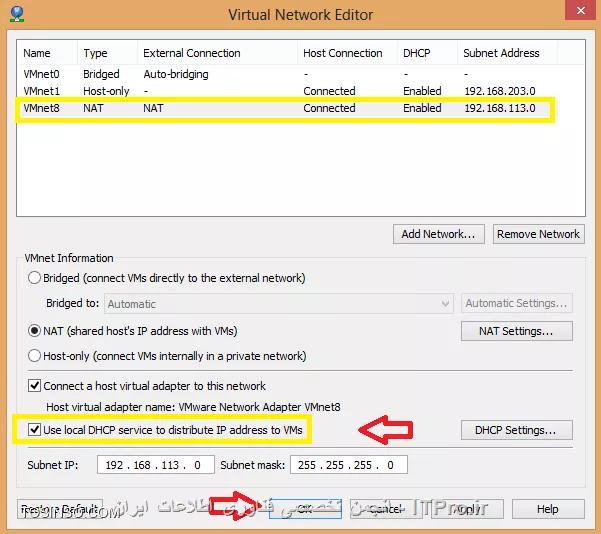The image size is (601, 534).
Task: Select the VMnet8 row
Action: 287,108
